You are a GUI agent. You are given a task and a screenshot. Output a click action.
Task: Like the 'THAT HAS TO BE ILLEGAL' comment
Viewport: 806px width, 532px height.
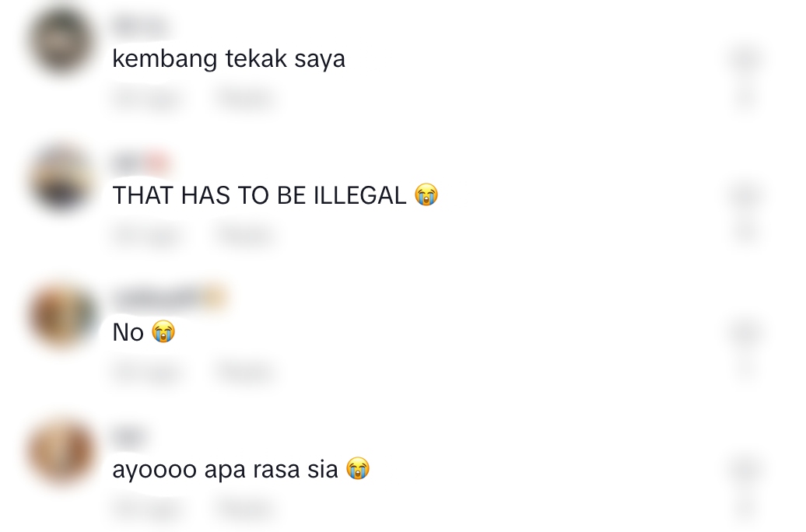(x=745, y=196)
